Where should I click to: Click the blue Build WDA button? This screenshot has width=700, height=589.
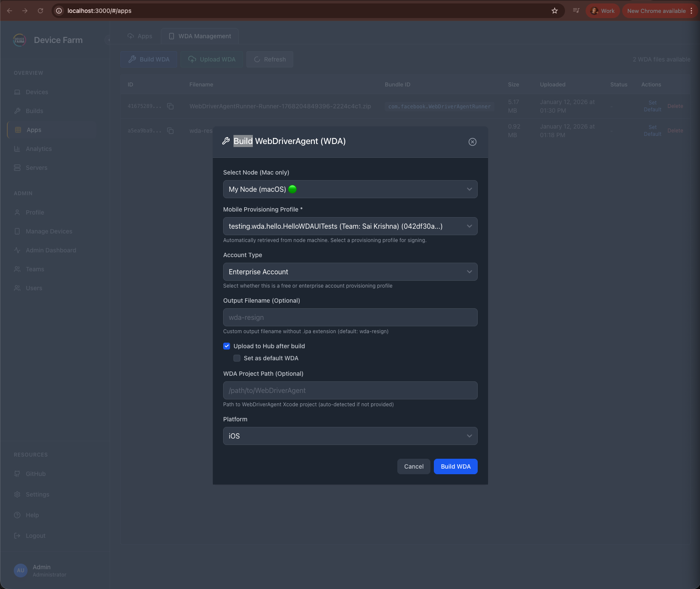click(455, 466)
